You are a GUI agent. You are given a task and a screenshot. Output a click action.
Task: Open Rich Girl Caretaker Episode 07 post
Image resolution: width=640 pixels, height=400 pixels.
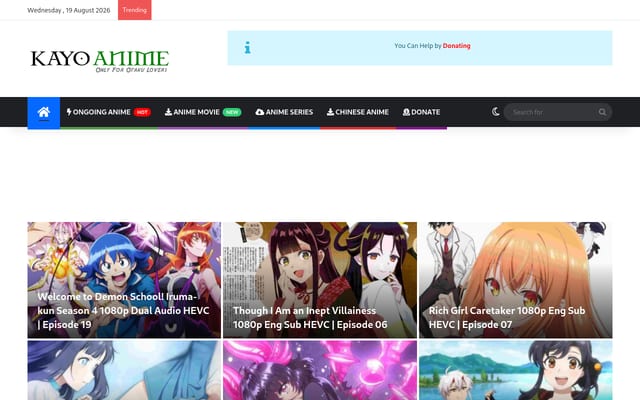pyautogui.click(x=516, y=280)
